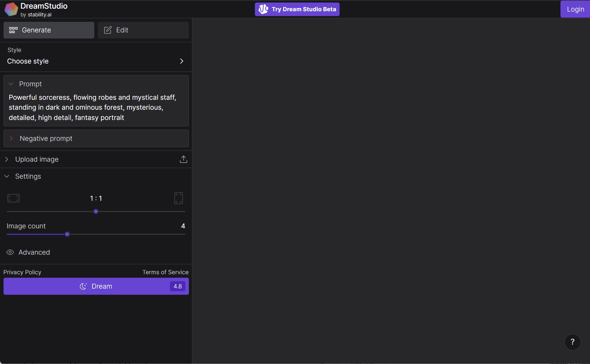Click the Image count slider handle
Image resolution: width=590 pixels, height=364 pixels.
pos(67,234)
